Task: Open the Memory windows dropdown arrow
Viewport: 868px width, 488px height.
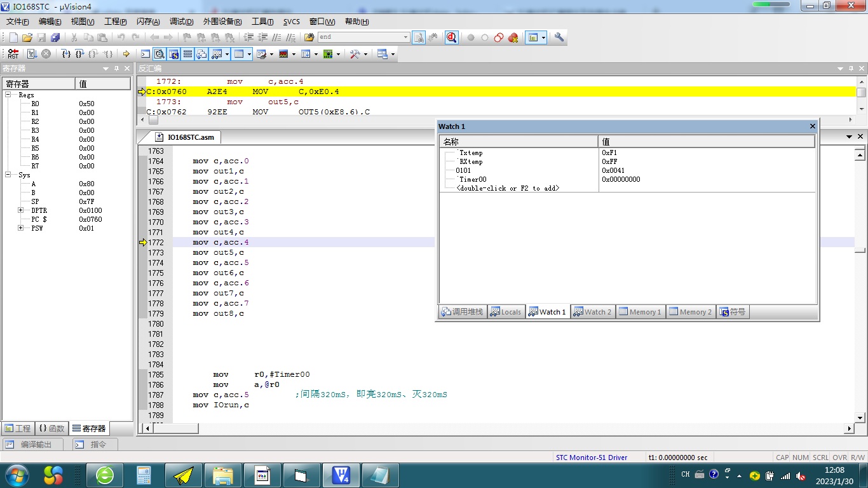Action: click(249, 54)
